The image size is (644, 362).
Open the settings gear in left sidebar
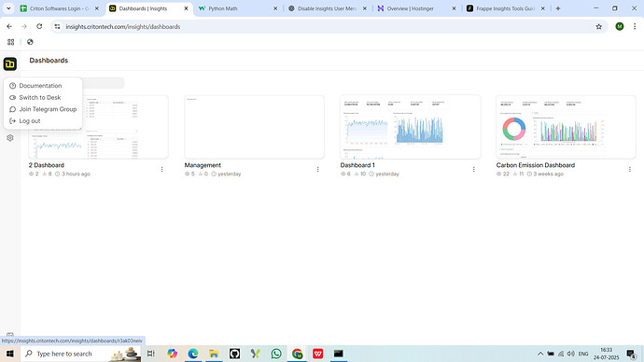click(x=10, y=138)
